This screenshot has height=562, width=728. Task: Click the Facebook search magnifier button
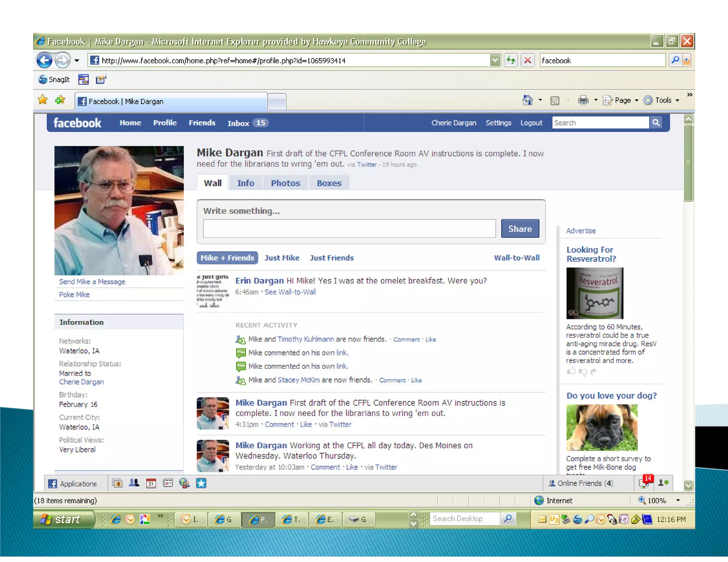click(x=656, y=123)
